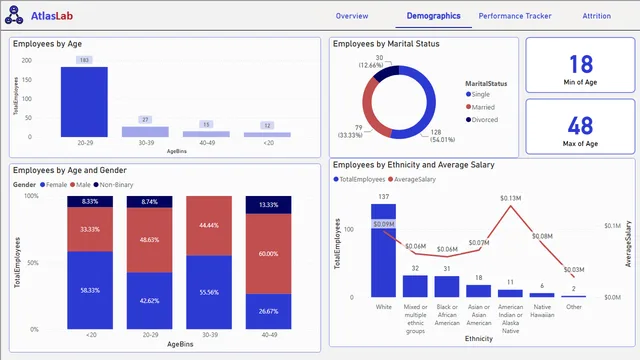Click the $0.09M salary data label
The width and height of the screenshot is (640, 360).
tap(384, 224)
